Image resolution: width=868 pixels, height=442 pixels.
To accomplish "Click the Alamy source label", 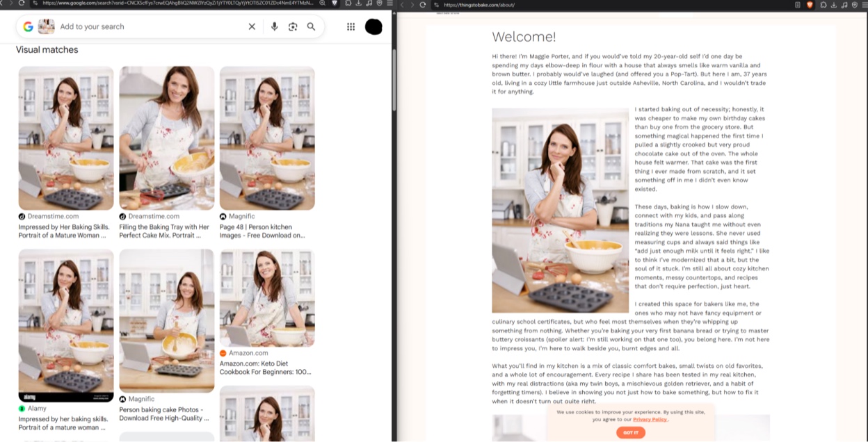I will point(37,409).
